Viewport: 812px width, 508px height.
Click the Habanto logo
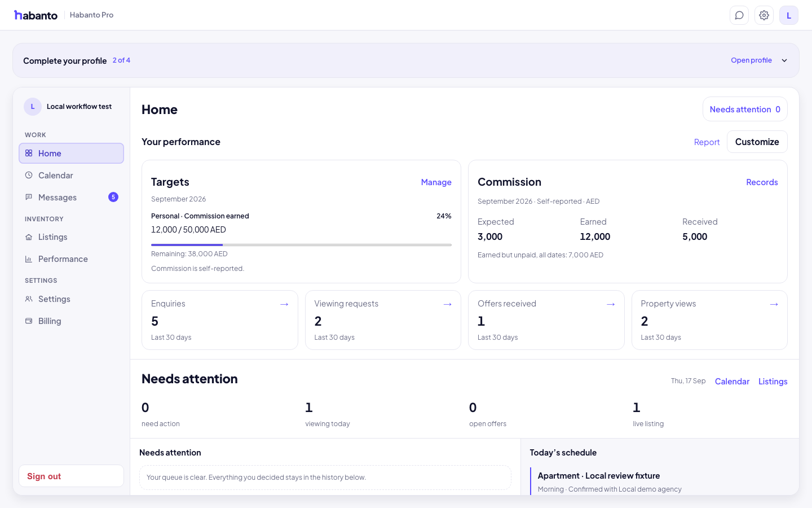[36, 15]
